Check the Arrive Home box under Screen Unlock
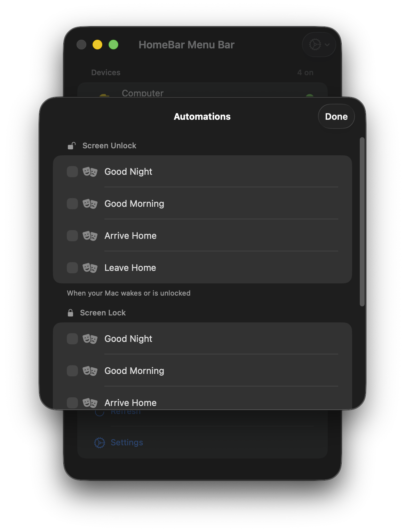 click(x=72, y=236)
